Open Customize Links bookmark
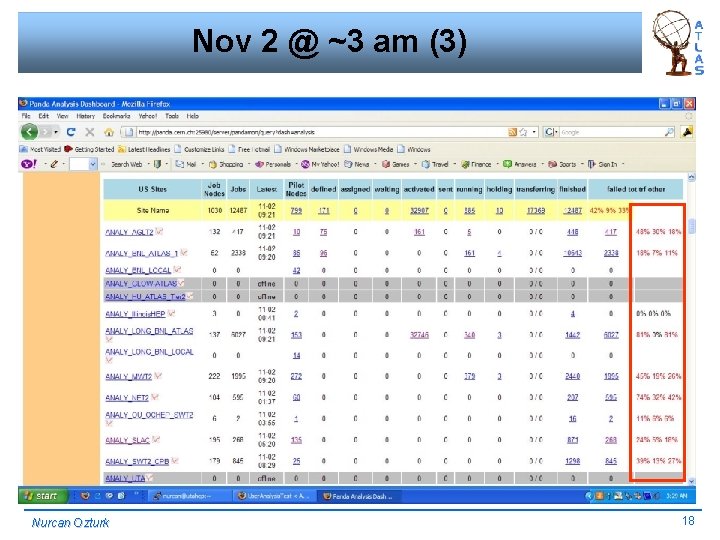This screenshot has width=720, height=540. point(199,149)
